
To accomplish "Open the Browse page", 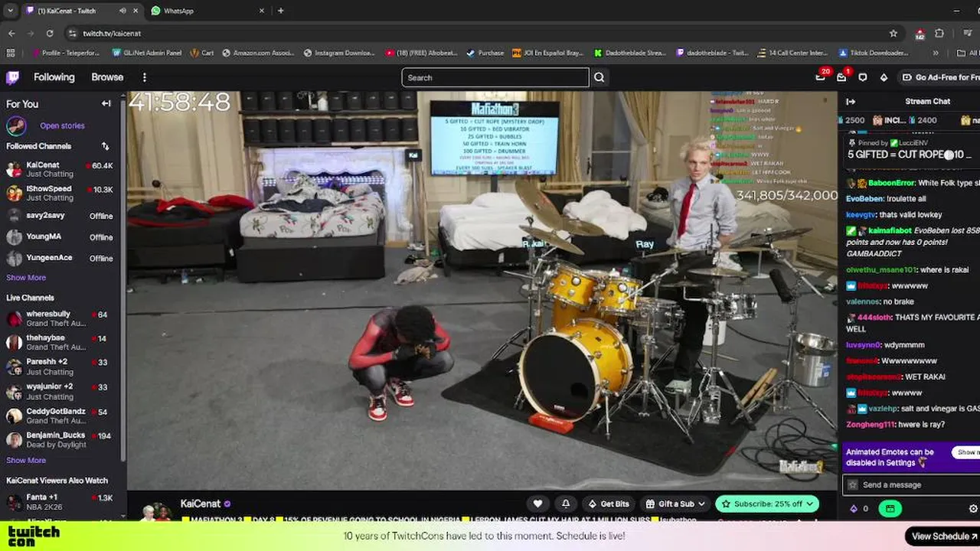I will coord(107,77).
